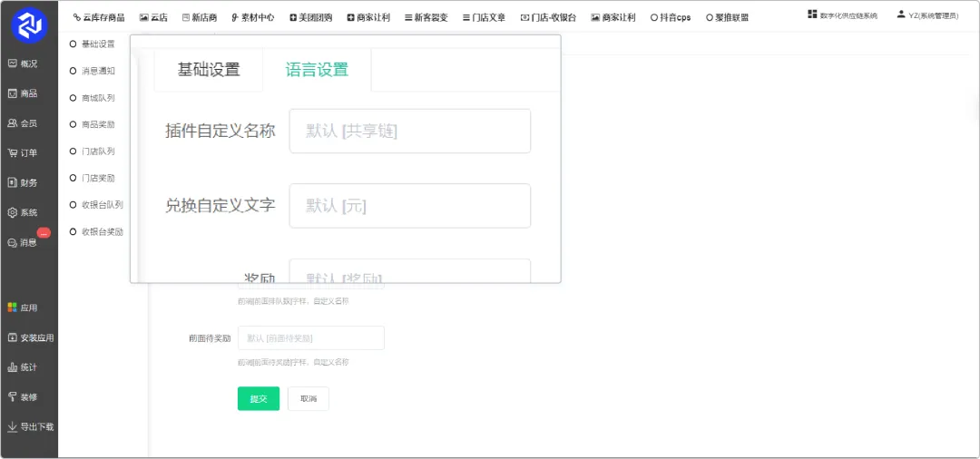Select 门店奖励 in submenu

93,178
